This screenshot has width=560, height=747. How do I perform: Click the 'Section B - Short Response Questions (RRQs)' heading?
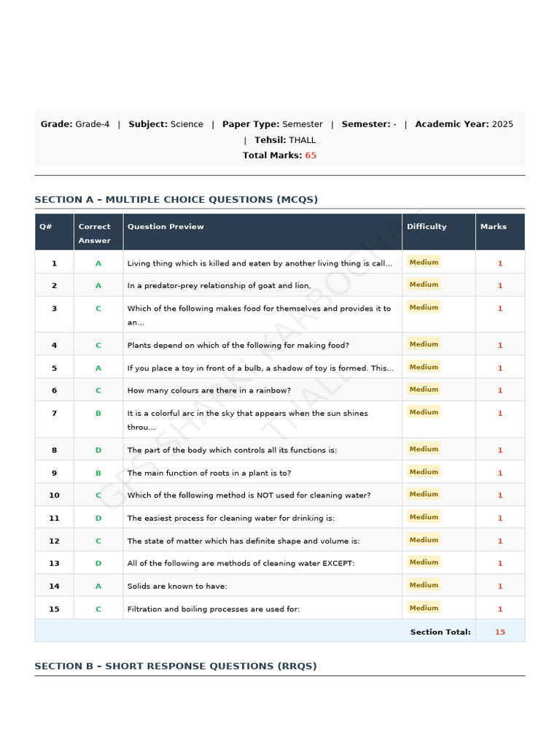(x=176, y=665)
